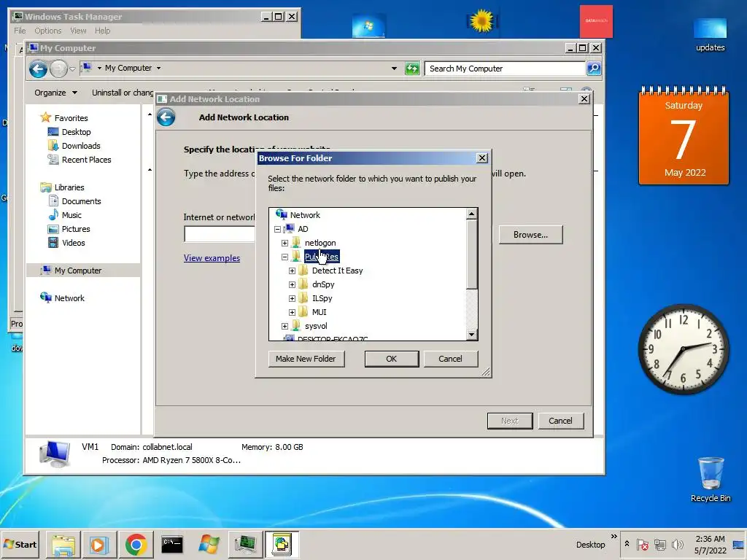Click the My Computer back arrow

[x=38, y=69]
